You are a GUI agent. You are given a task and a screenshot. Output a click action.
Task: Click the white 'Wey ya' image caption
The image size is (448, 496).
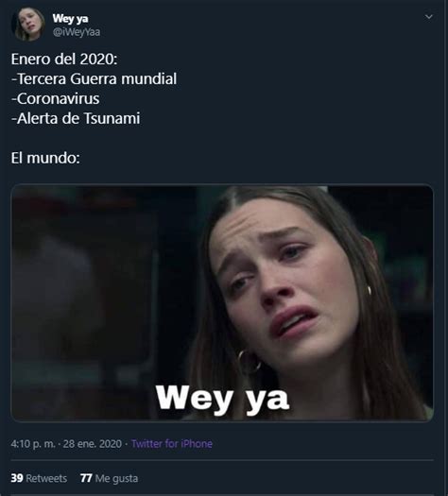222,399
